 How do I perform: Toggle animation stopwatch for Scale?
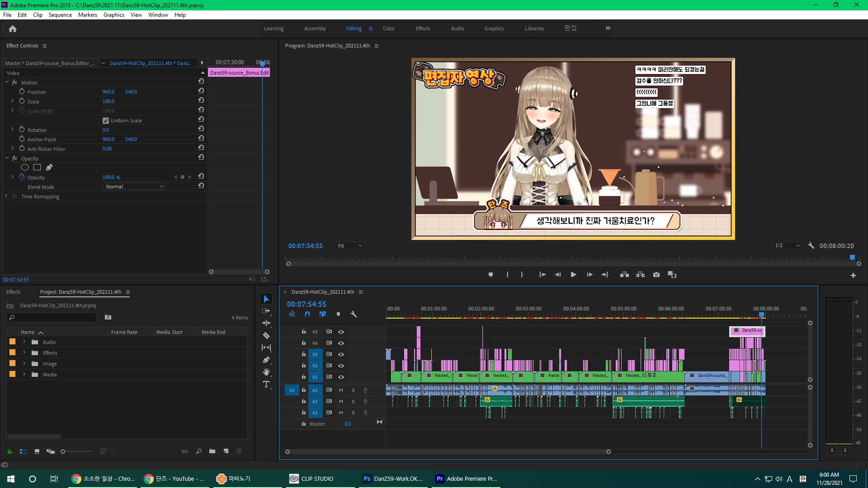point(22,101)
